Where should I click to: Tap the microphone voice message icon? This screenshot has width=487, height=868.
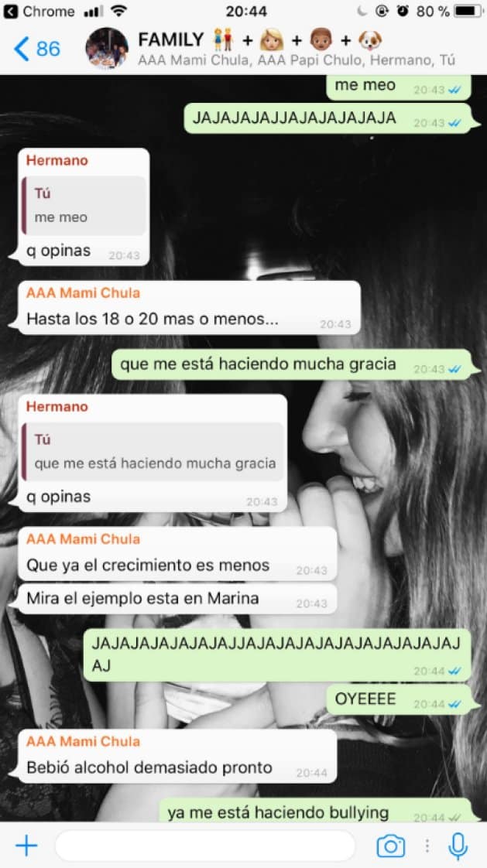457,846
